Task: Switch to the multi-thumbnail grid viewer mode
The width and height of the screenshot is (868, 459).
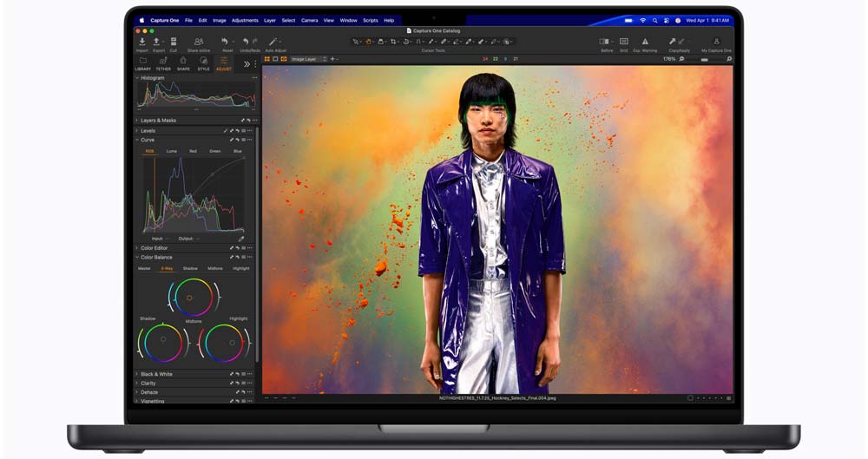Action: [x=266, y=59]
